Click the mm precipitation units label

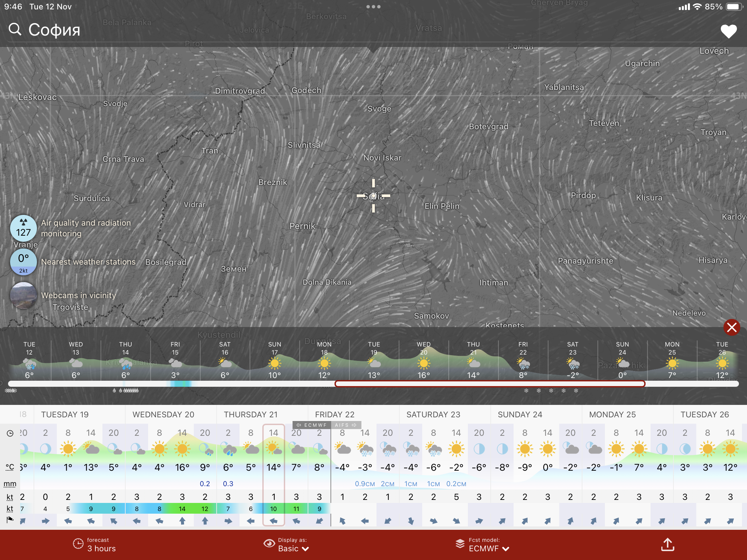10,484
